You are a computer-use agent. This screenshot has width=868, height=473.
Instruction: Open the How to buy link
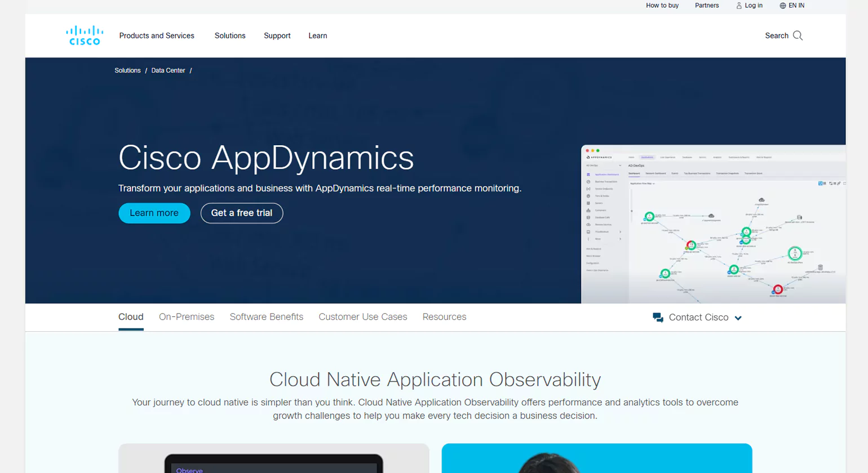662,6
